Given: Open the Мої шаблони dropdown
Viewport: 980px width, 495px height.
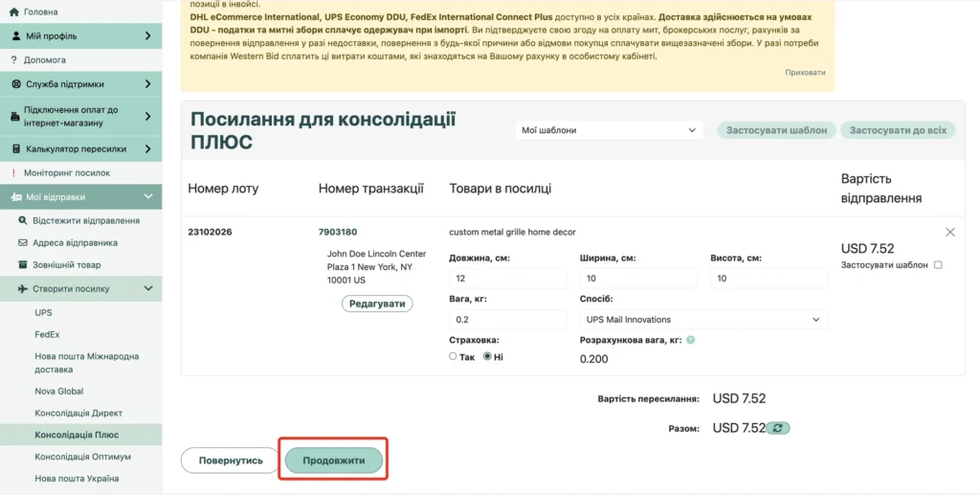Looking at the screenshot, I should tap(609, 130).
